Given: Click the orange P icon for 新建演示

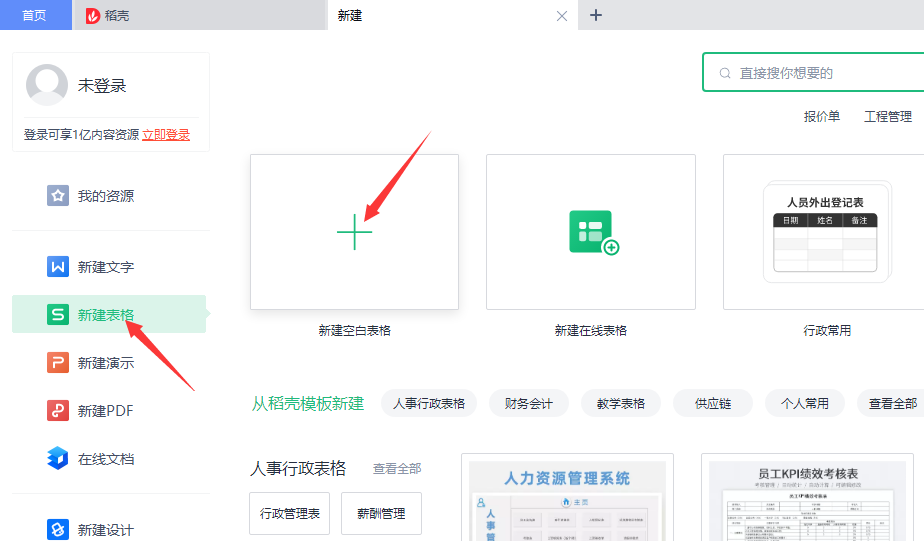Looking at the screenshot, I should click(x=58, y=362).
